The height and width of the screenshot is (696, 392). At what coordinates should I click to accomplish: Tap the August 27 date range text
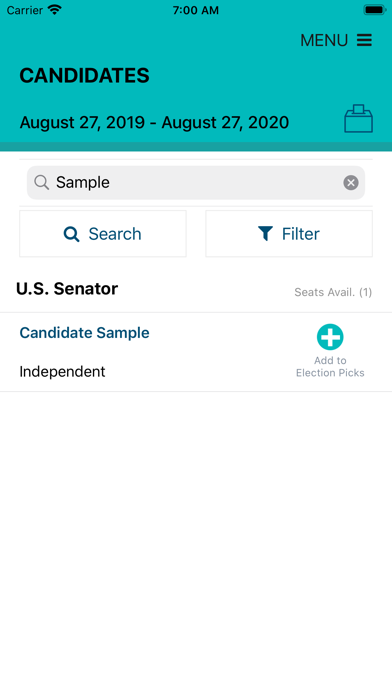(x=154, y=122)
